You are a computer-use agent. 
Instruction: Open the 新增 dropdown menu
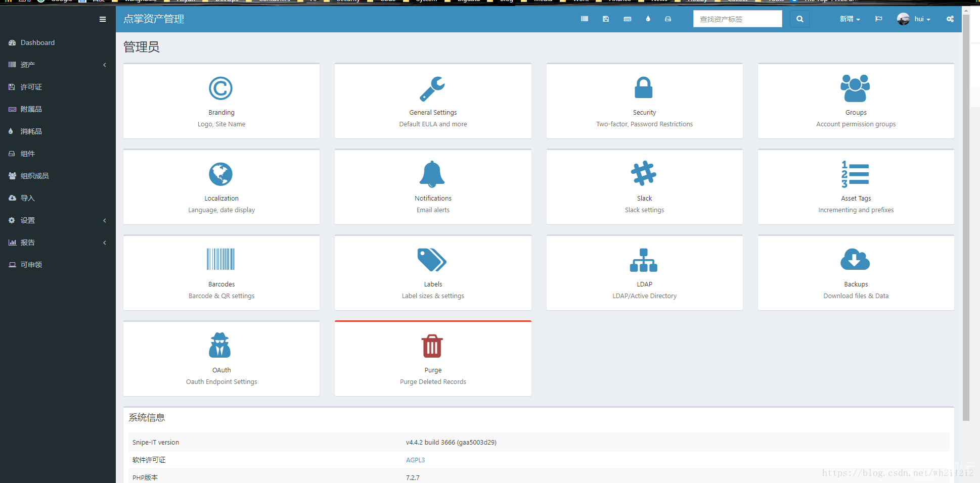(850, 19)
